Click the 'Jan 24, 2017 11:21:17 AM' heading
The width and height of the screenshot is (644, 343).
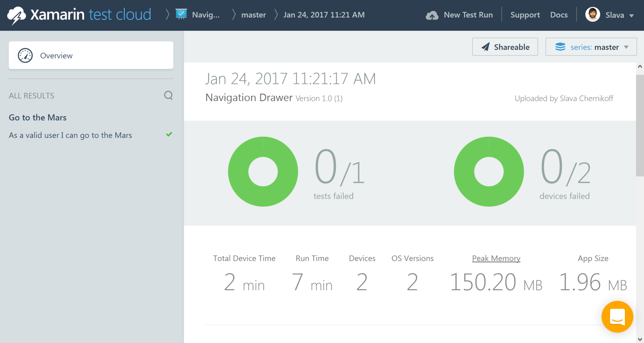pyautogui.click(x=290, y=79)
